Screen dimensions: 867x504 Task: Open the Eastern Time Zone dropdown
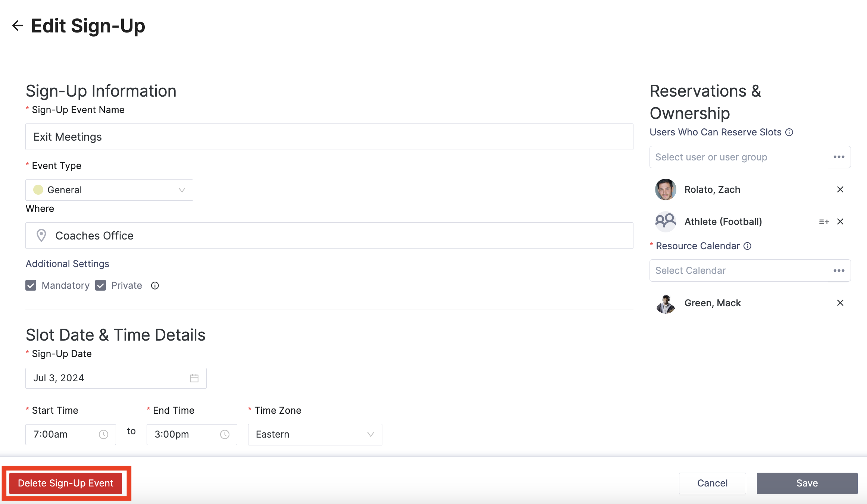point(315,435)
